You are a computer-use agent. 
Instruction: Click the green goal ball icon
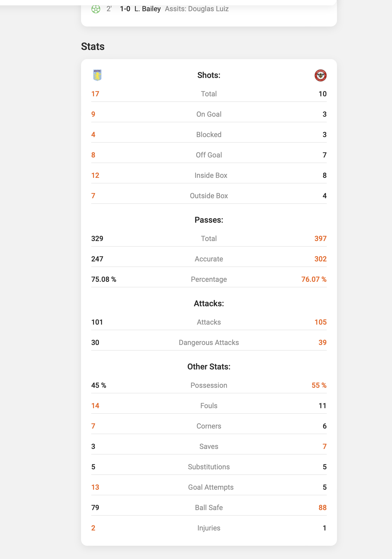point(96,9)
